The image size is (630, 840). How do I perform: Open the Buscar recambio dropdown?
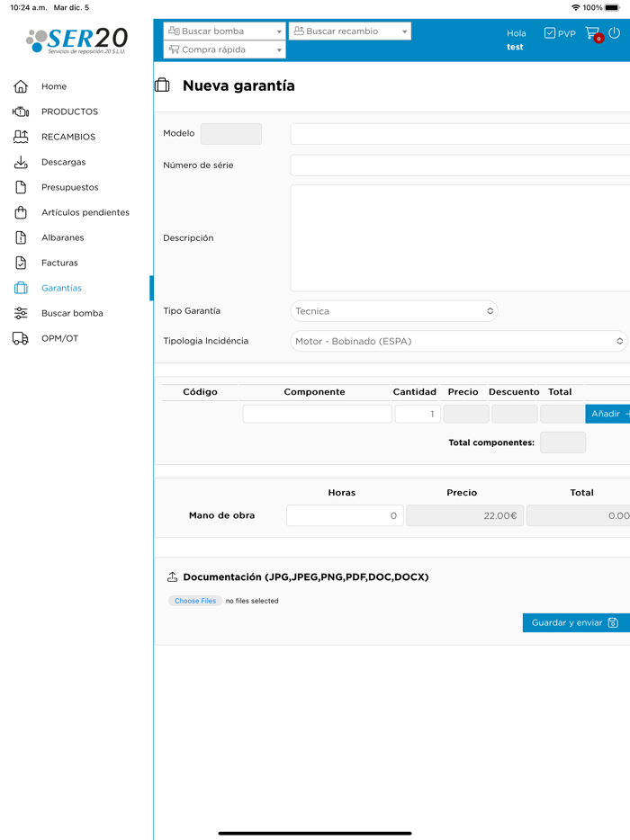point(350,31)
